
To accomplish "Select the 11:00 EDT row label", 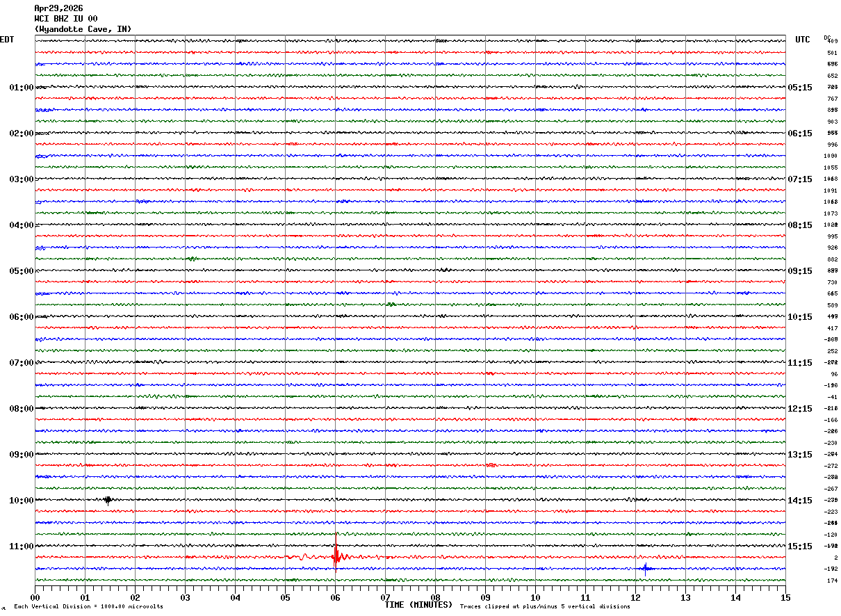I will (21, 546).
